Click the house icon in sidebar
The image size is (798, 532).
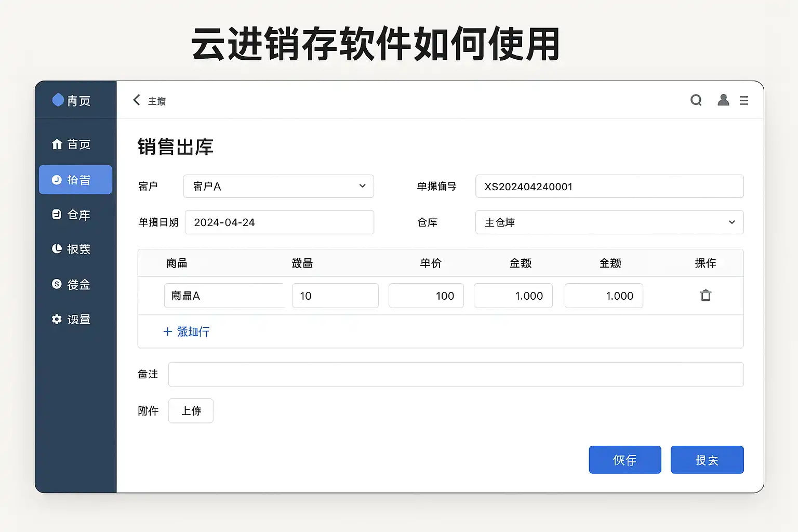pyautogui.click(x=57, y=144)
